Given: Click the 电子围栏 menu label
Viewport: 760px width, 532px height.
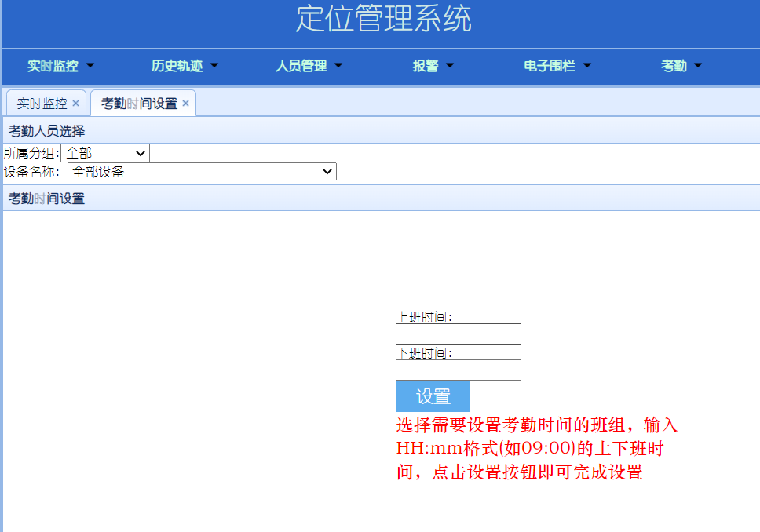Looking at the screenshot, I should click(x=550, y=66).
